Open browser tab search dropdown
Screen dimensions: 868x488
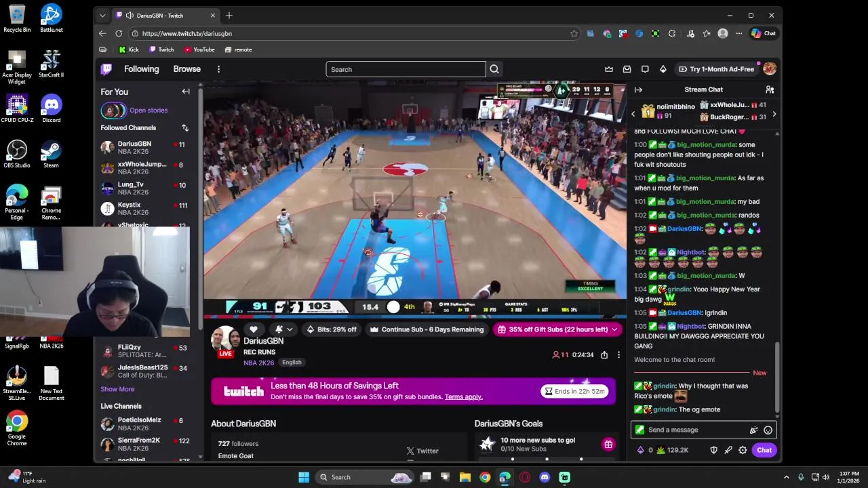point(102,15)
